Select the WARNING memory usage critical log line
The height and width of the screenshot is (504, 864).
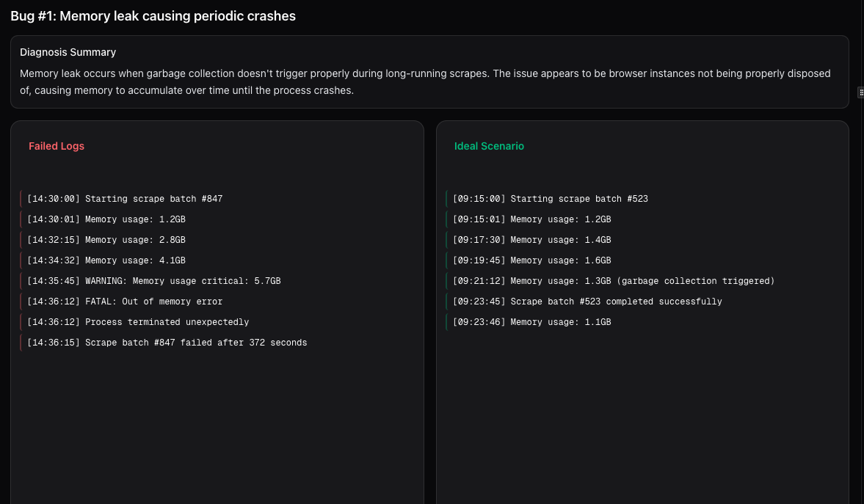tap(154, 281)
